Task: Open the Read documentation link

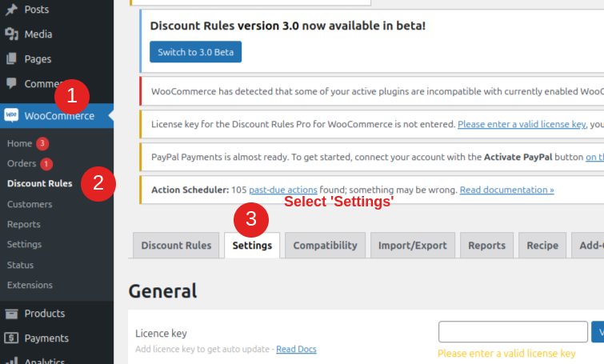Action: point(507,190)
